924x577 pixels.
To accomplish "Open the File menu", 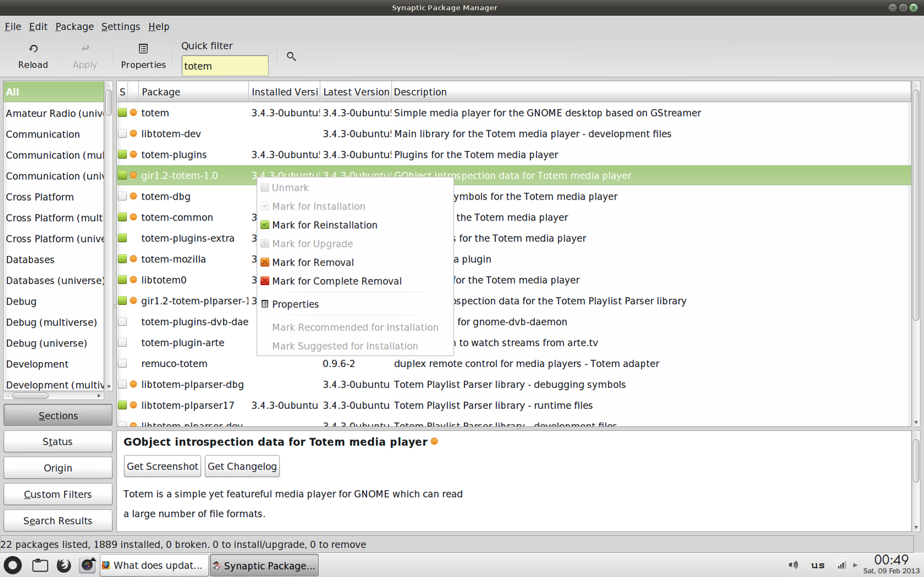I will 13,26.
